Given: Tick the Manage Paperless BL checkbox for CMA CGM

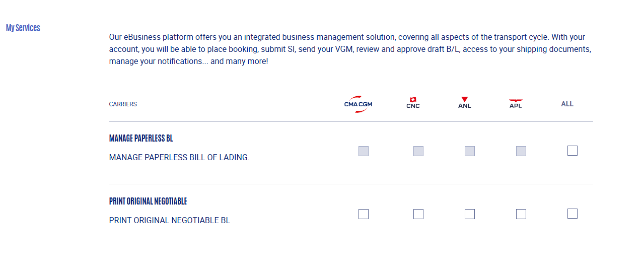Looking at the screenshot, I should (x=364, y=151).
